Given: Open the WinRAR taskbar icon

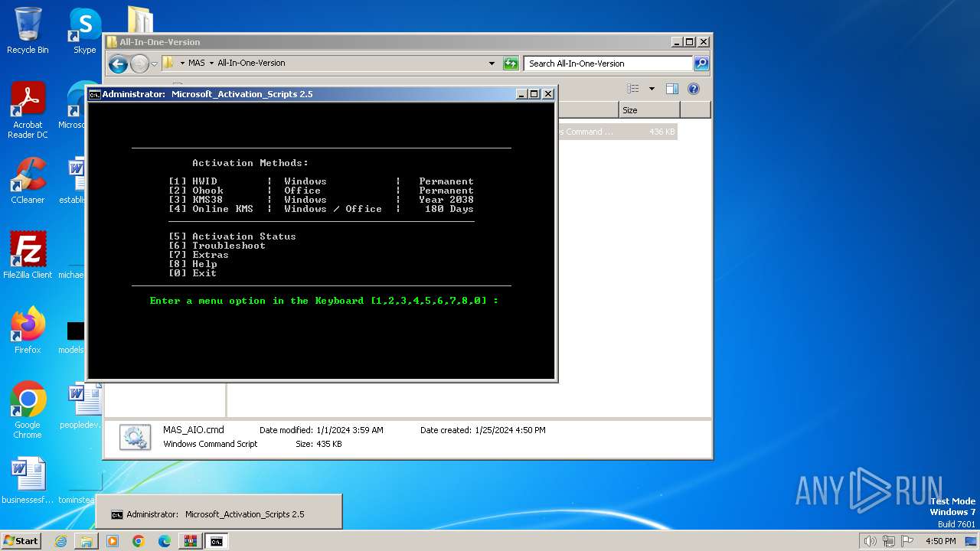Looking at the screenshot, I should (x=191, y=541).
